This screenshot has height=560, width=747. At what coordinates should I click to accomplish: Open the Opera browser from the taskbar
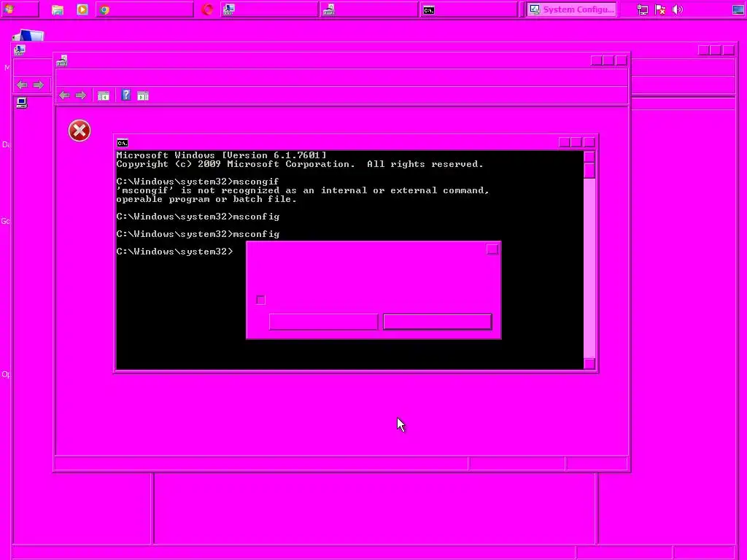pyautogui.click(x=207, y=9)
